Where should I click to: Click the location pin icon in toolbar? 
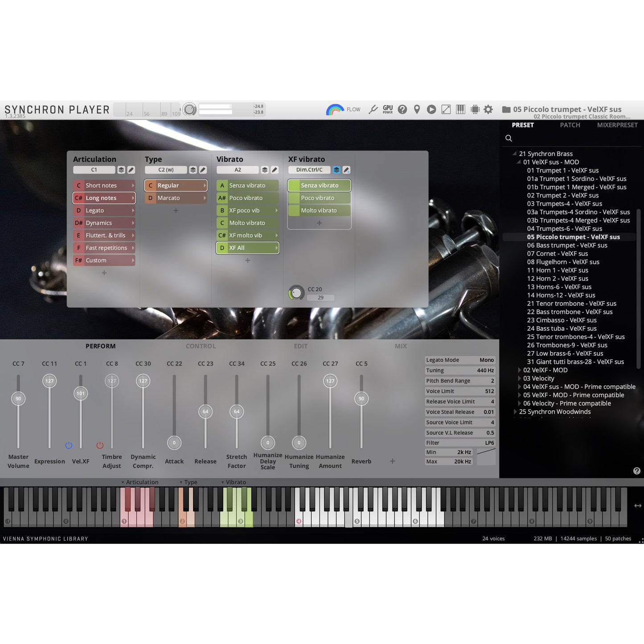pyautogui.click(x=417, y=109)
